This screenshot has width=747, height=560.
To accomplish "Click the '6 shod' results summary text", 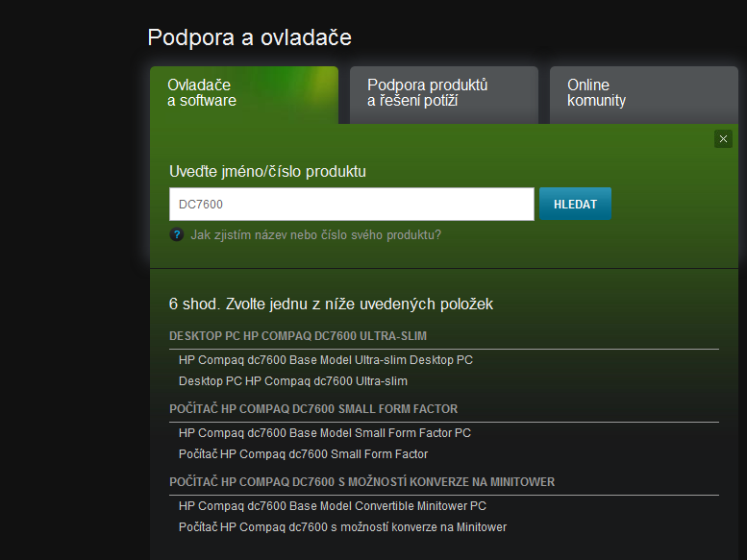I will [331, 304].
